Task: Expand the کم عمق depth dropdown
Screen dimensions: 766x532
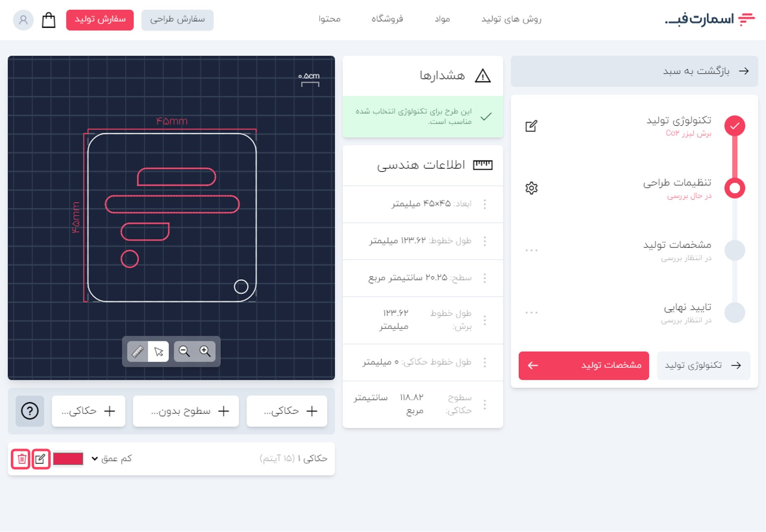Action: coord(111,458)
